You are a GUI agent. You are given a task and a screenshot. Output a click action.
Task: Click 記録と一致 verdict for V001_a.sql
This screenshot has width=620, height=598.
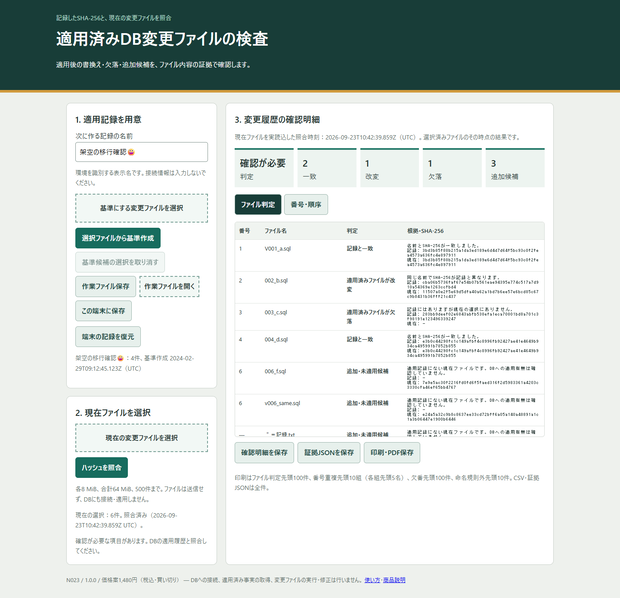tap(360, 248)
